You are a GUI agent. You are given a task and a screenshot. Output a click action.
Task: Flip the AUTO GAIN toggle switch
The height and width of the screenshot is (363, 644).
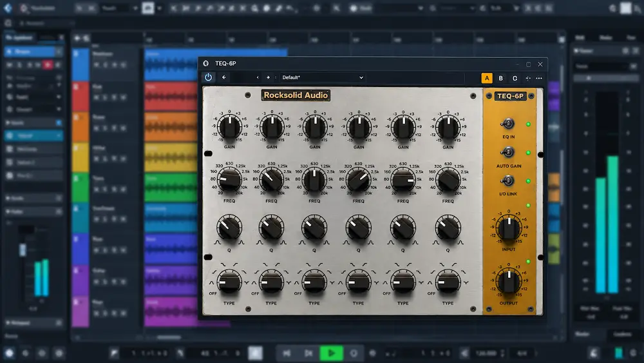click(x=507, y=153)
